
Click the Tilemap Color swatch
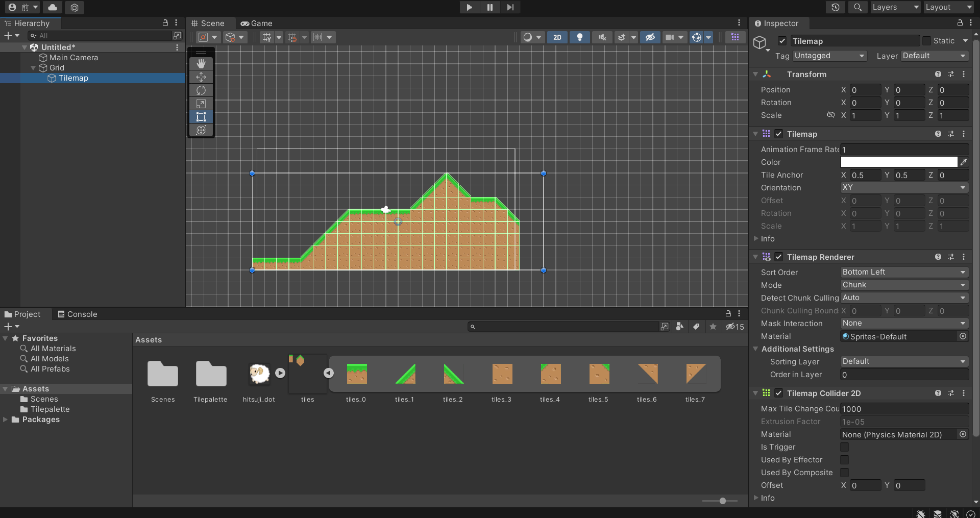click(x=899, y=162)
